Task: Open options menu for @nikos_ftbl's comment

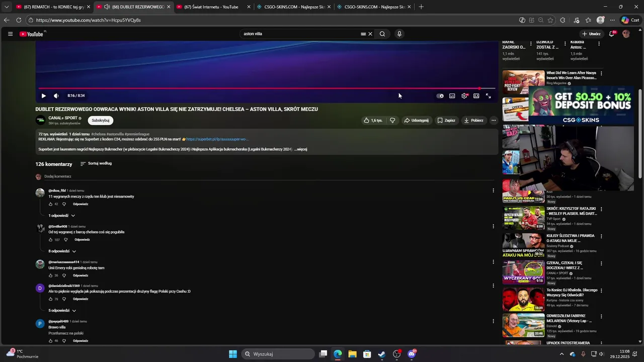Action: click(x=493, y=191)
